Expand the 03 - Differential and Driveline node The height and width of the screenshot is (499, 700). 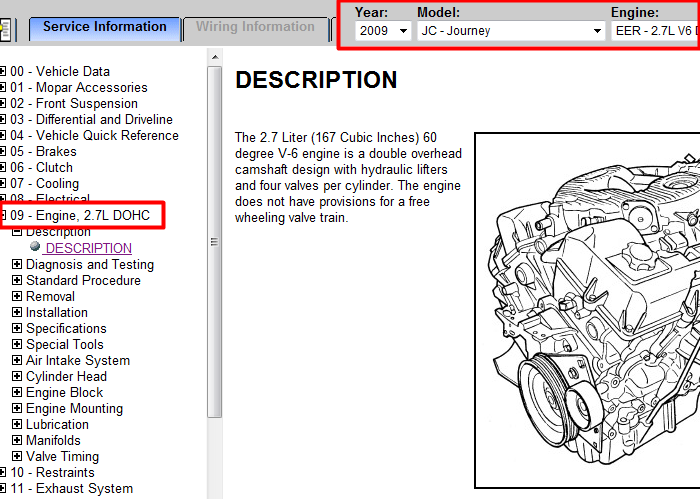pyautogui.click(x=3, y=120)
